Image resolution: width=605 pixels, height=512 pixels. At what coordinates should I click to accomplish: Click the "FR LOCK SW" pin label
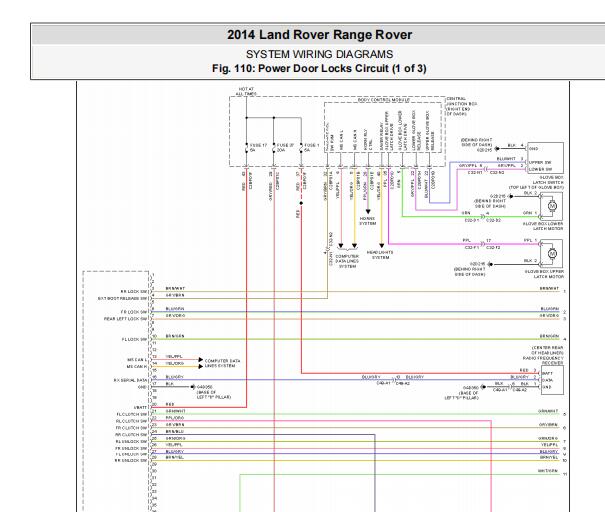pyautogui.click(x=134, y=312)
